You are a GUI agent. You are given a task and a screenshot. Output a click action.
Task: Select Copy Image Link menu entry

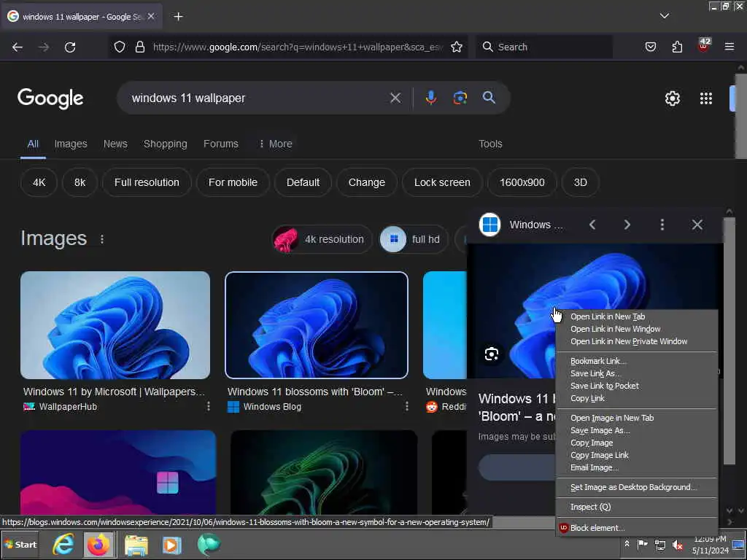pos(637,455)
